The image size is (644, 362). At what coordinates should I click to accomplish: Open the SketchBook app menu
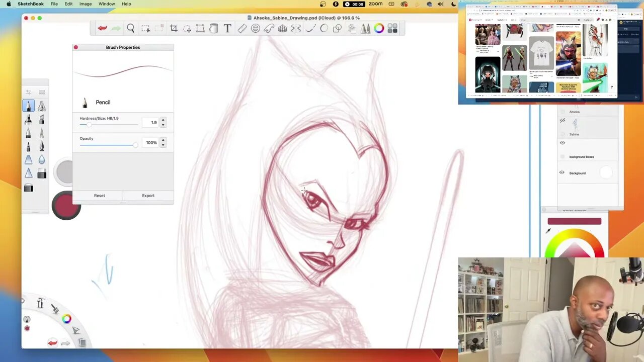(x=31, y=4)
